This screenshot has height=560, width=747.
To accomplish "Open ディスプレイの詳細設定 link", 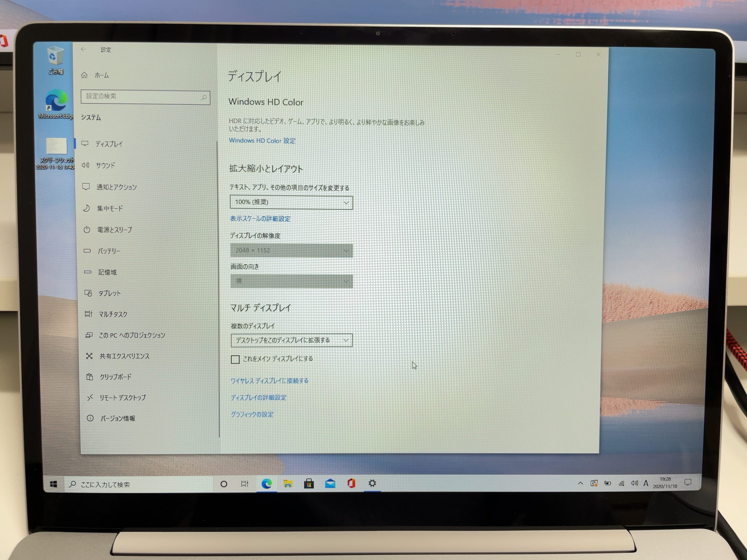I will pyautogui.click(x=259, y=398).
